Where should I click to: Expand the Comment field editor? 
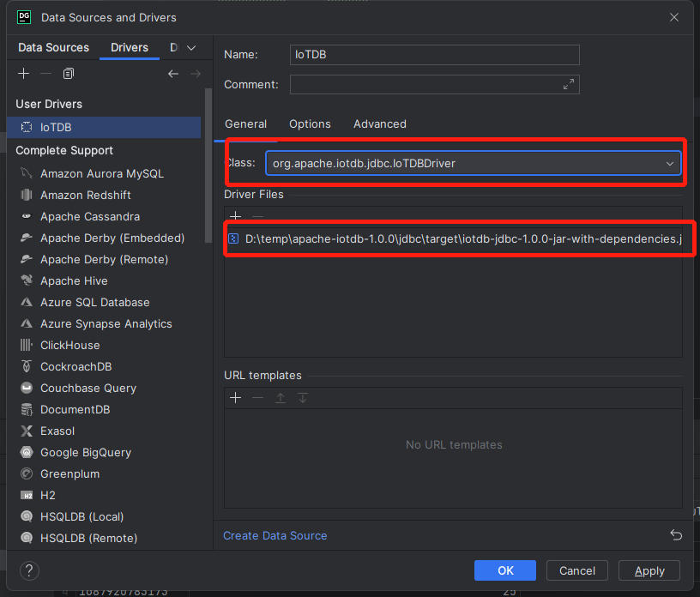click(x=568, y=84)
